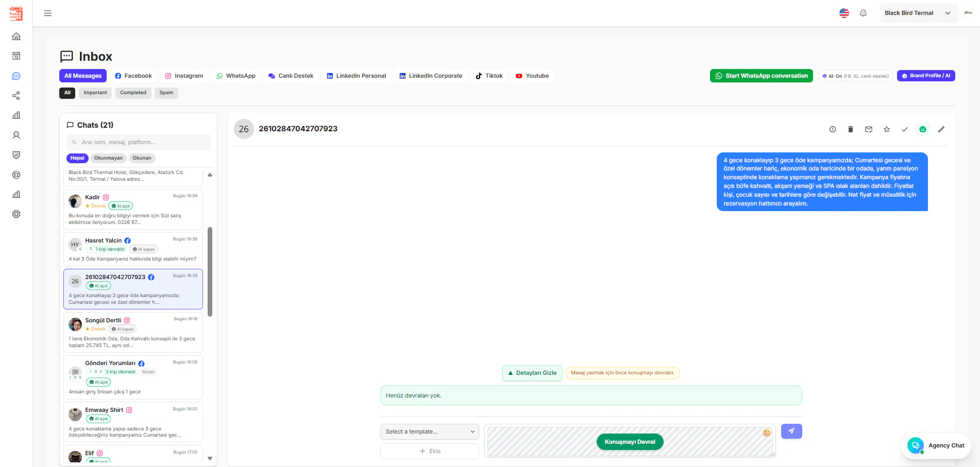The image size is (980, 467).
Task: Filter by Important conversations
Action: coord(95,93)
